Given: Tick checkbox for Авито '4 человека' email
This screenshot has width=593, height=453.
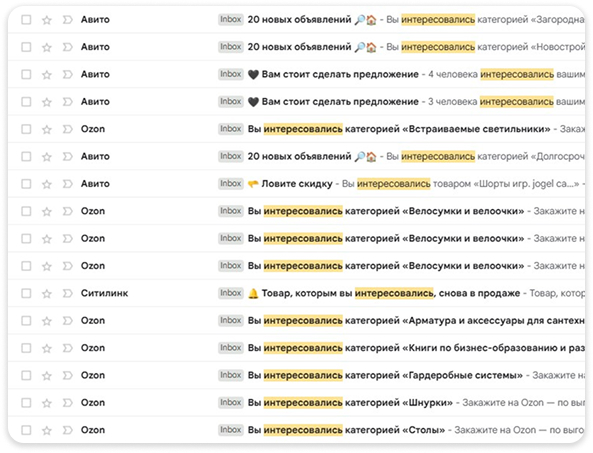Looking at the screenshot, I should (x=26, y=74).
